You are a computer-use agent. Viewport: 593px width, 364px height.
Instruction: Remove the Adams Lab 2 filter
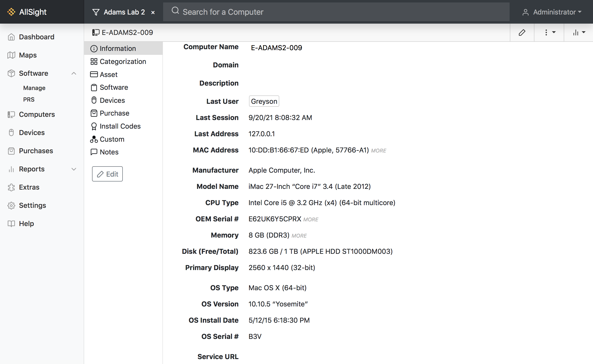pos(153,12)
